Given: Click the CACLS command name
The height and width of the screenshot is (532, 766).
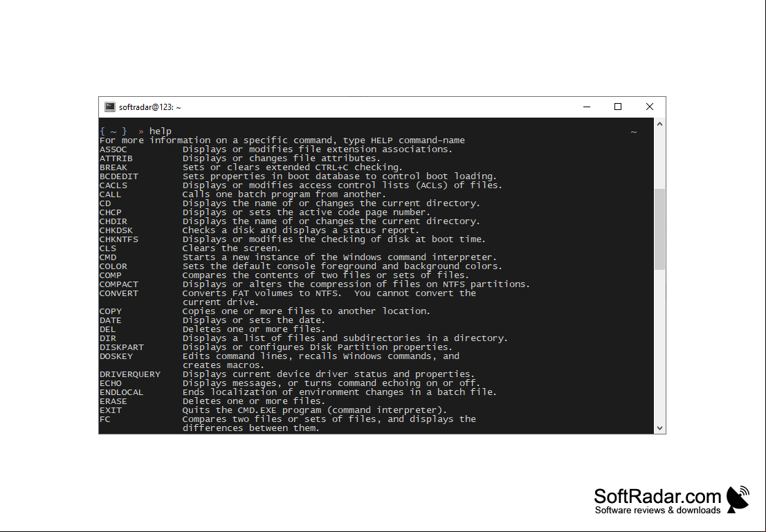Looking at the screenshot, I should pyautogui.click(x=113, y=185).
